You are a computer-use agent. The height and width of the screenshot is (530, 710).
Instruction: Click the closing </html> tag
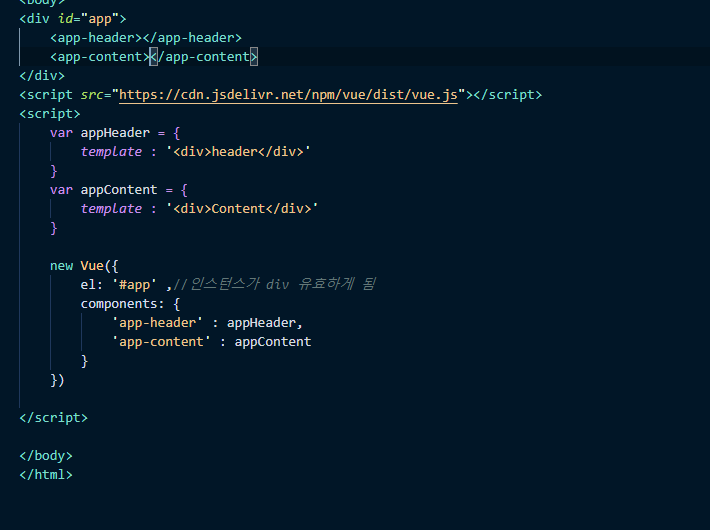[x=46, y=475]
